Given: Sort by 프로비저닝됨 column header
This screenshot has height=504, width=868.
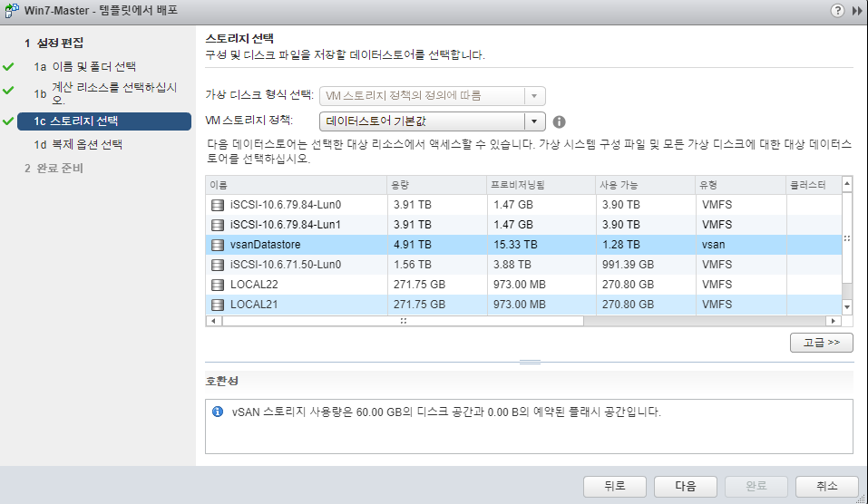Looking at the screenshot, I should [x=541, y=185].
